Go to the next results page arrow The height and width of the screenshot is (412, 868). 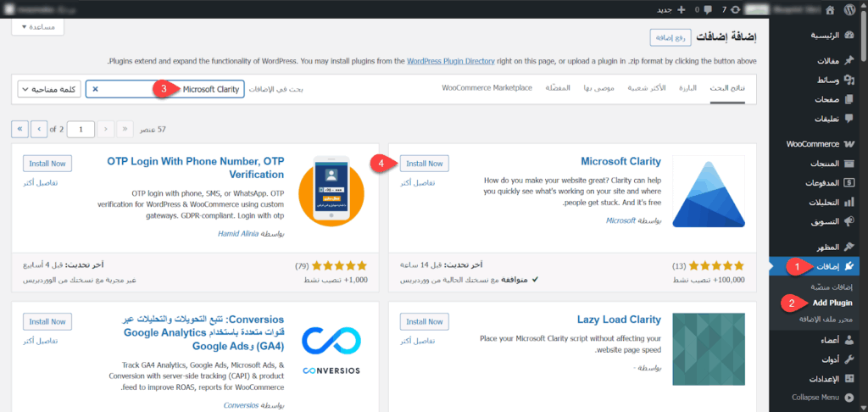coord(39,129)
